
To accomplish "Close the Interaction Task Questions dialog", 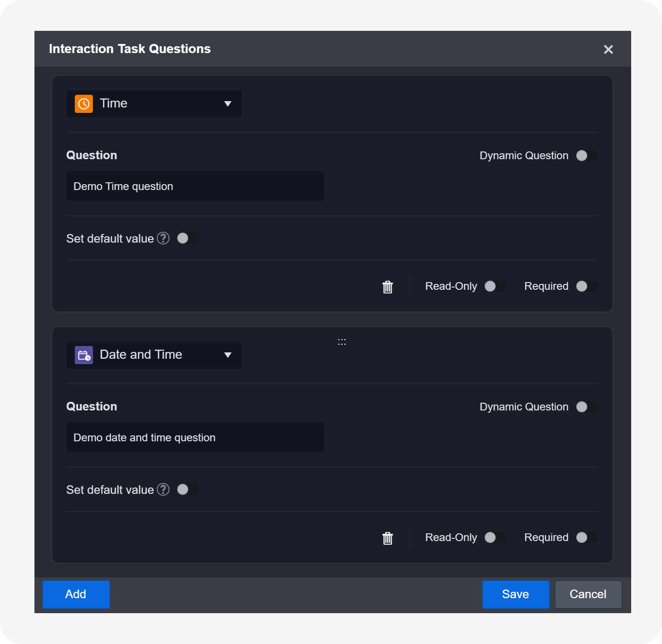I will tap(608, 49).
